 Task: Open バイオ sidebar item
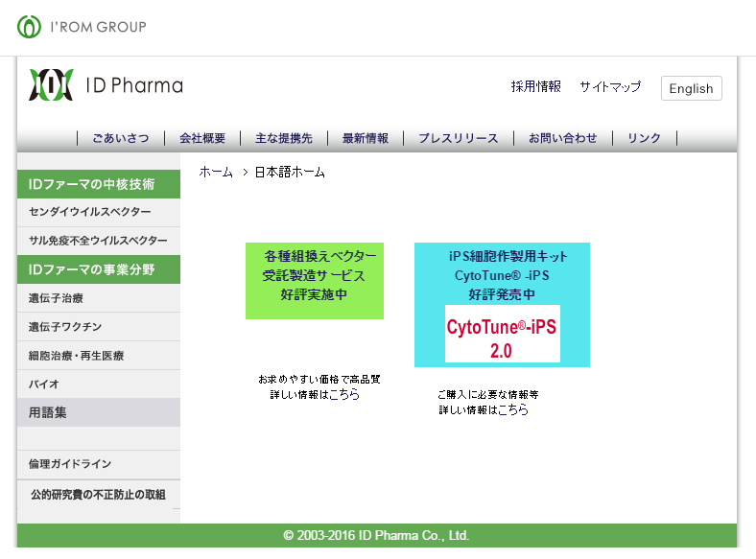[x=99, y=384]
